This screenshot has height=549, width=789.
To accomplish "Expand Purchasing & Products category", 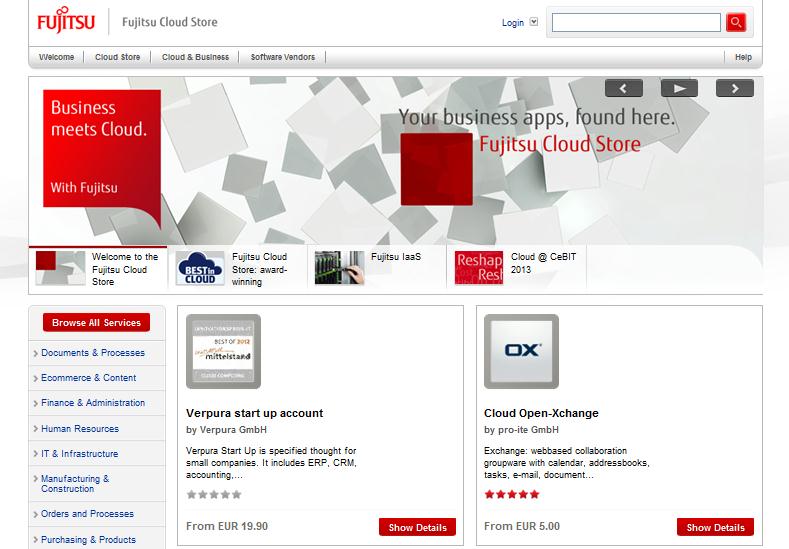I will pyautogui.click(x=89, y=539).
